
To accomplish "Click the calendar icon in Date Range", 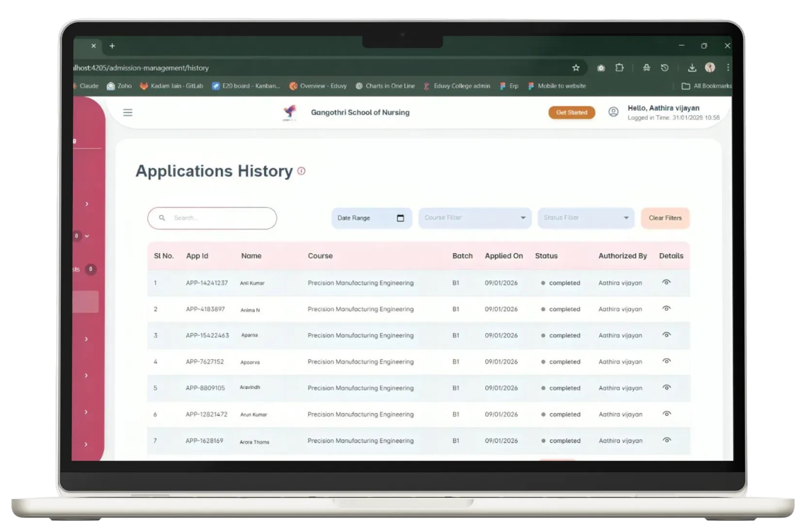I will click(400, 218).
